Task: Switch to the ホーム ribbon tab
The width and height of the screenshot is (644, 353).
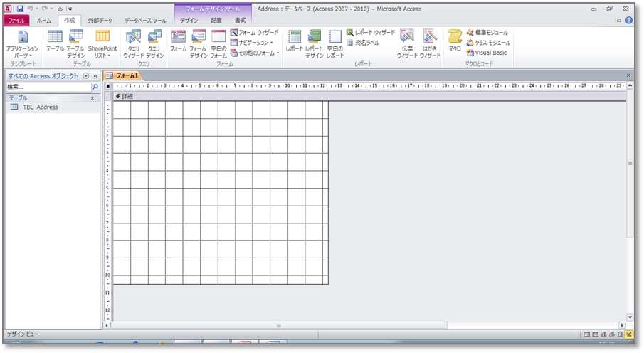Action: (44, 21)
